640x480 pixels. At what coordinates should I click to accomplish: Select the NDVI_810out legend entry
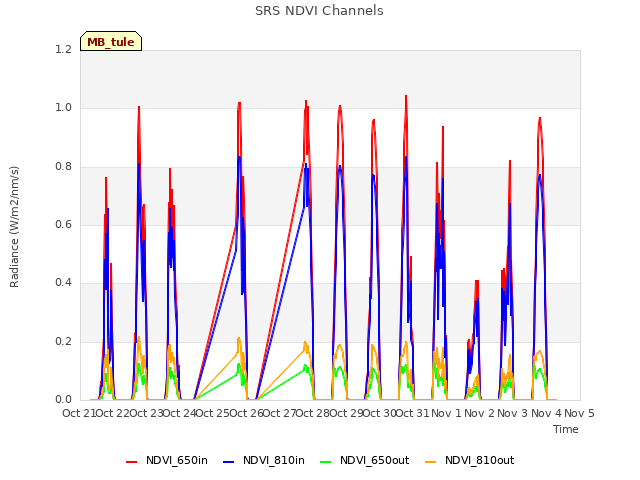tap(470, 461)
